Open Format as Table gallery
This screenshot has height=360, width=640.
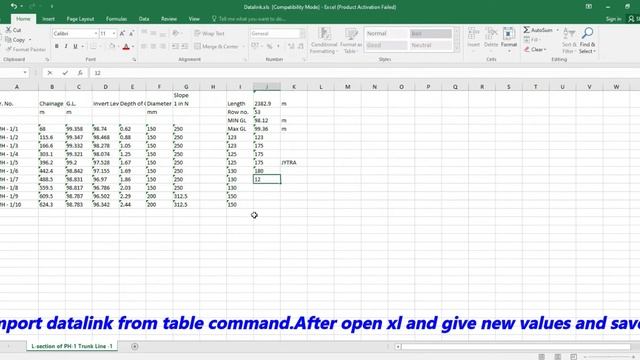coord(351,40)
